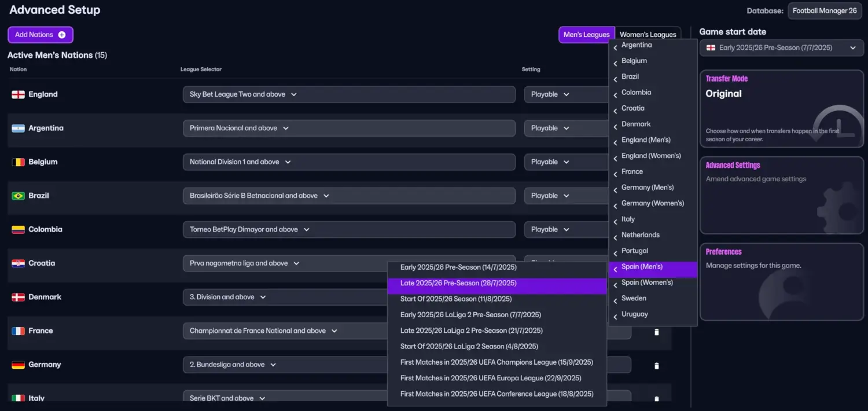868x411 pixels.
Task: Switch to Men's Leagues tab
Action: pyautogui.click(x=586, y=35)
